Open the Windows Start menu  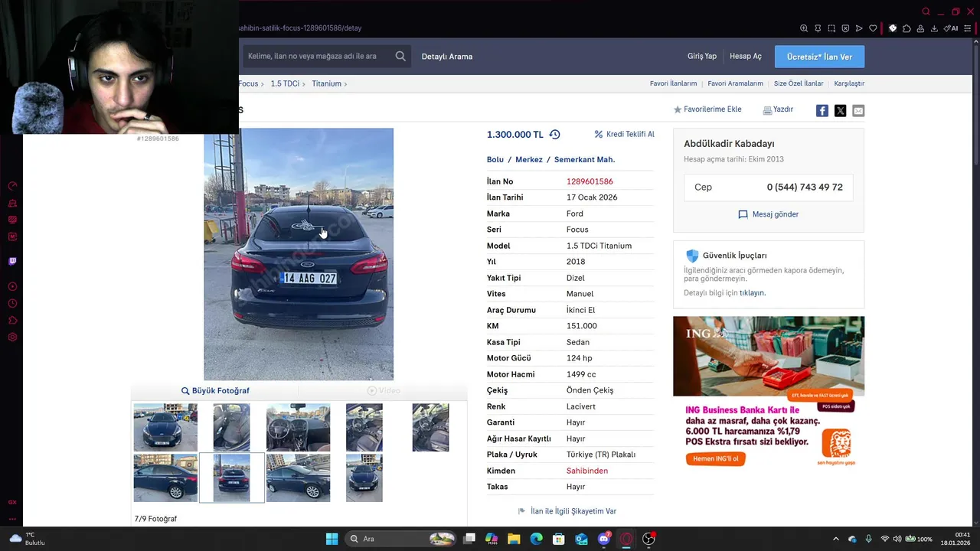pos(332,539)
